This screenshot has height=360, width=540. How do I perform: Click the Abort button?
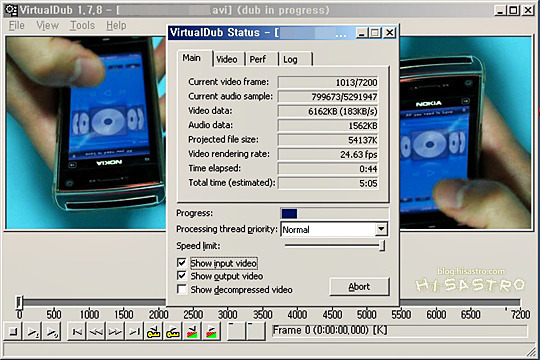[x=360, y=287]
